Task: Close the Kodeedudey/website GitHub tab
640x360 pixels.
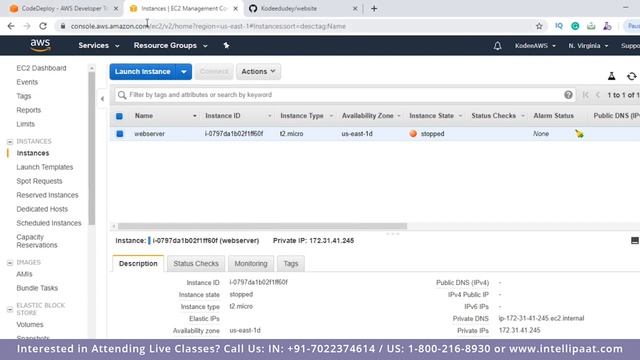Action: click(x=355, y=9)
